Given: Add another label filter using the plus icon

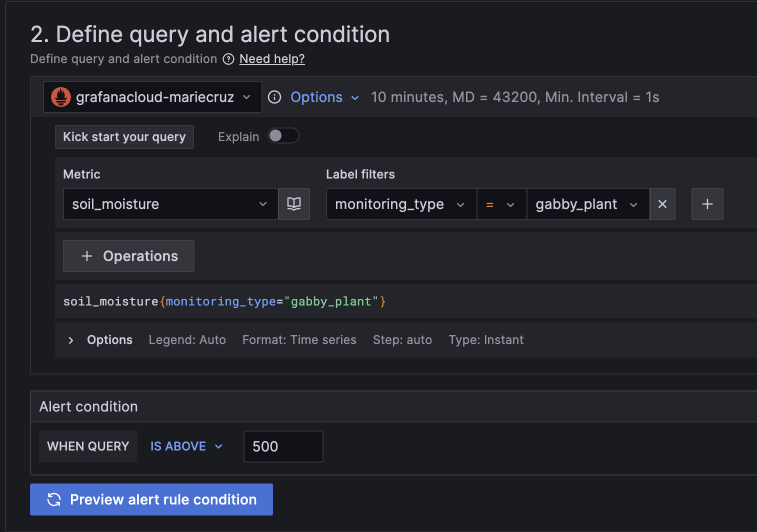Looking at the screenshot, I should tap(707, 204).
